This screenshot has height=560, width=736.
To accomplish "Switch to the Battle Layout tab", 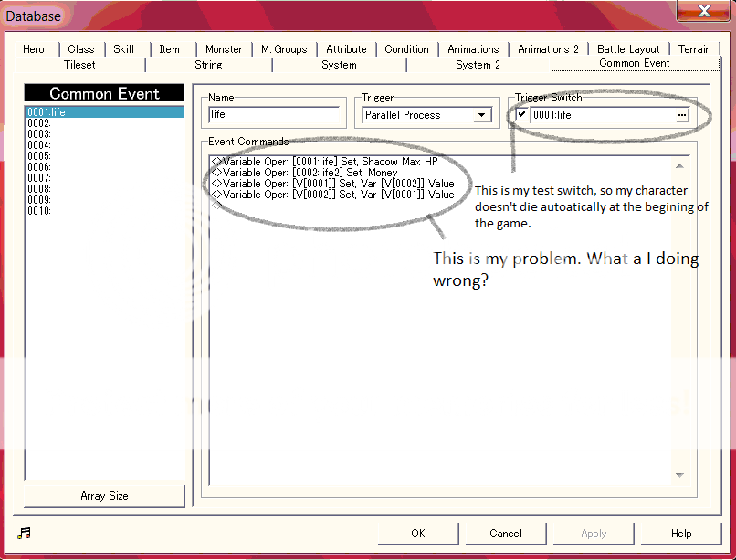I will click(x=628, y=49).
